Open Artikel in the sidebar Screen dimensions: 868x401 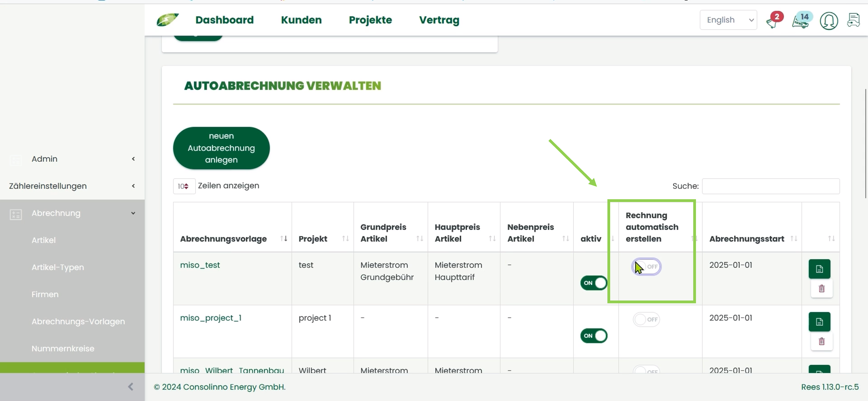pyautogui.click(x=43, y=240)
